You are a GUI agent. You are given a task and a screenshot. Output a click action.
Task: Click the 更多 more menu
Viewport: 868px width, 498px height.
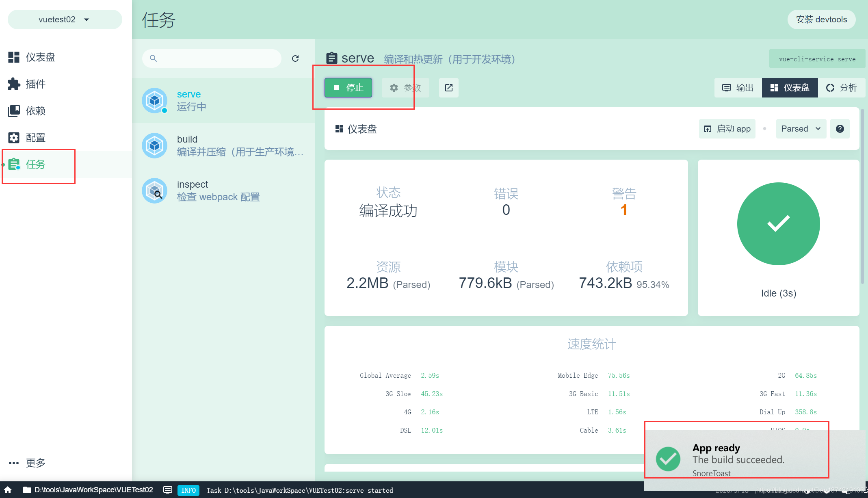pyautogui.click(x=28, y=463)
